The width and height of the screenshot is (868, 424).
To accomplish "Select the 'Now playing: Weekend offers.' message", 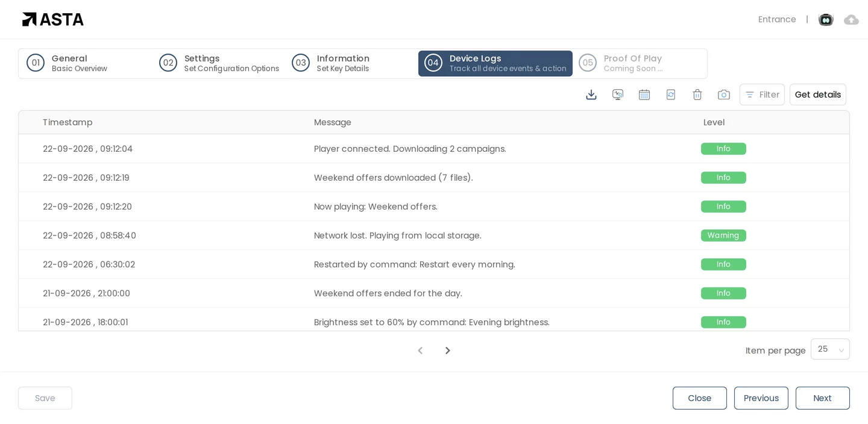I will pos(376,207).
